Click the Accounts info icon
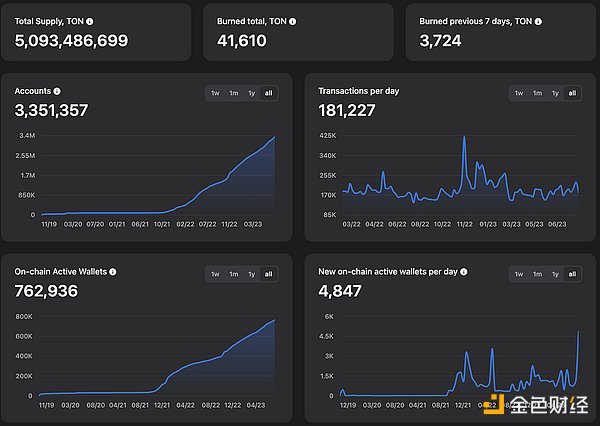The width and height of the screenshot is (600, 426). click(57, 91)
